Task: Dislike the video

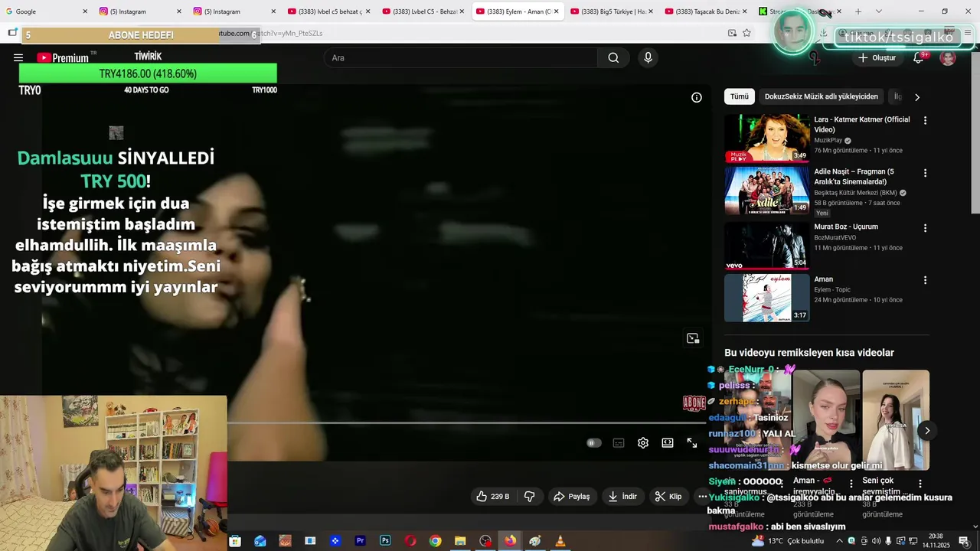Action: (x=529, y=497)
